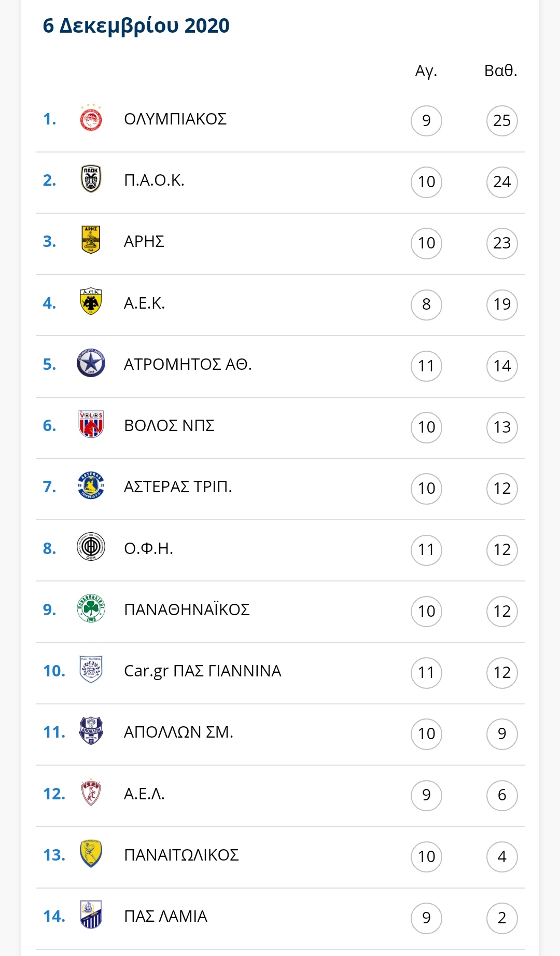Click the PAOK club logo

[x=91, y=179]
